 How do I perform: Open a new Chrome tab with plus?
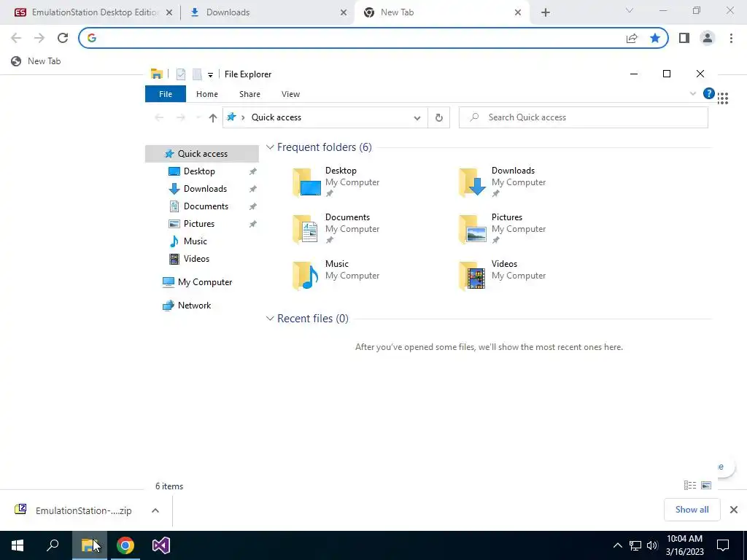click(x=546, y=13)
